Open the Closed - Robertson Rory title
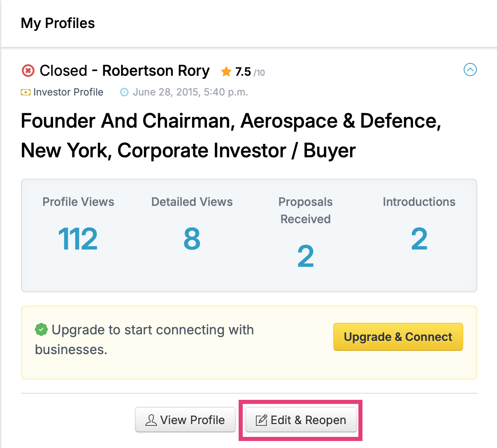This screenshot has width=497, height=448. (125, 71)
